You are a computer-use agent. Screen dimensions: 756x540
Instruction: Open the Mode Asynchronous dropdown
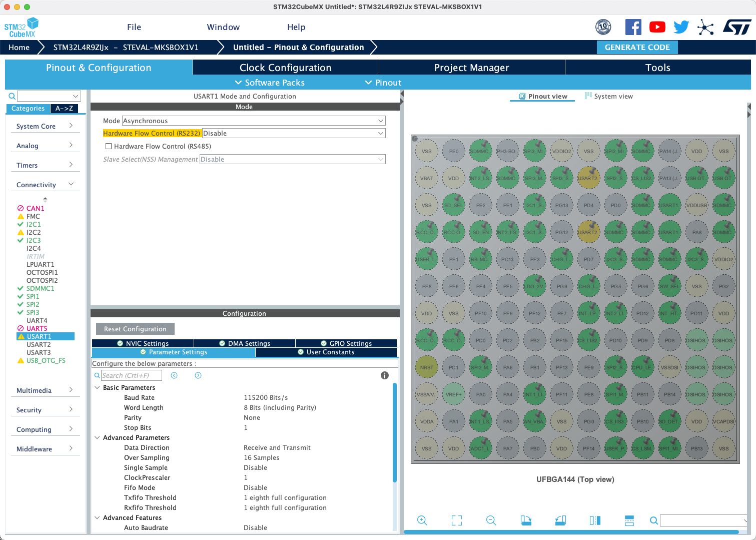pos(254,121)
